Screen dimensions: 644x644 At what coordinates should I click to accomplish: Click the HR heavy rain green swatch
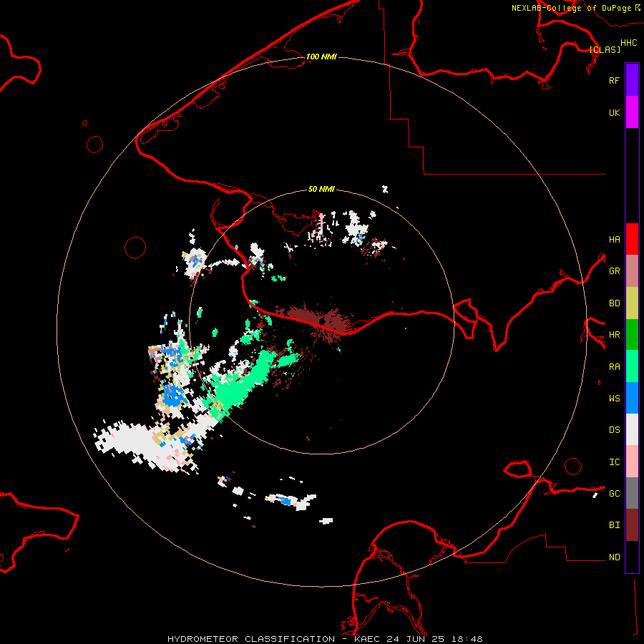pyautogui.click(x=632, y=335)
